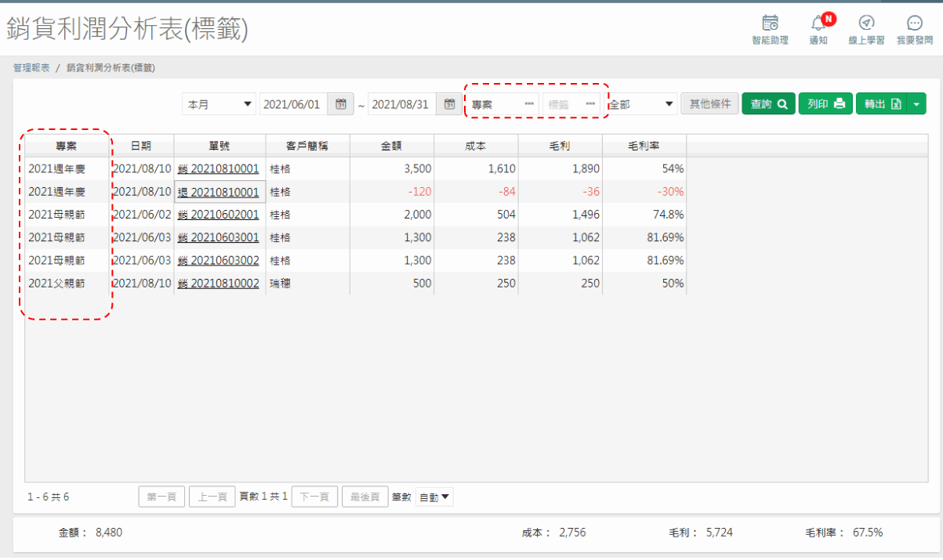
Task: Click the negative -120 amount cell
Action: (392, 192)
